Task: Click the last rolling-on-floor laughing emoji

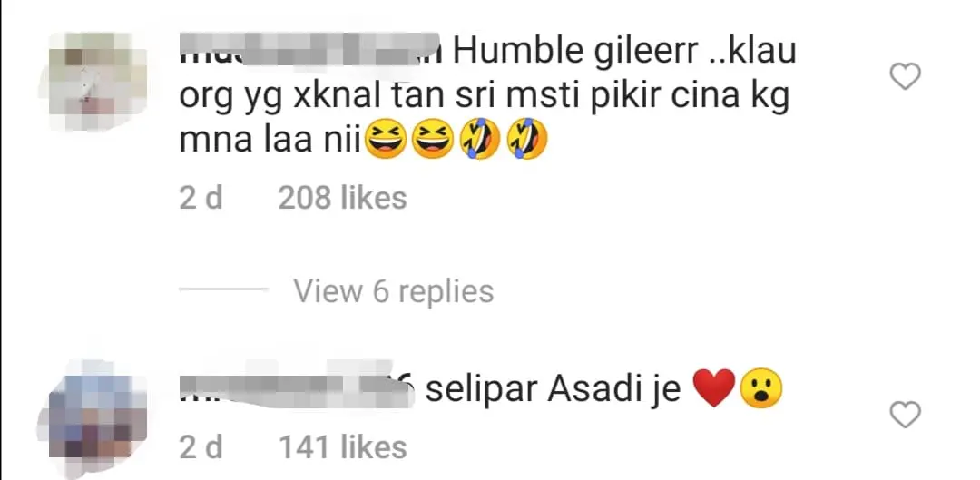Action: pyautogui.click(x=527, y=139)
